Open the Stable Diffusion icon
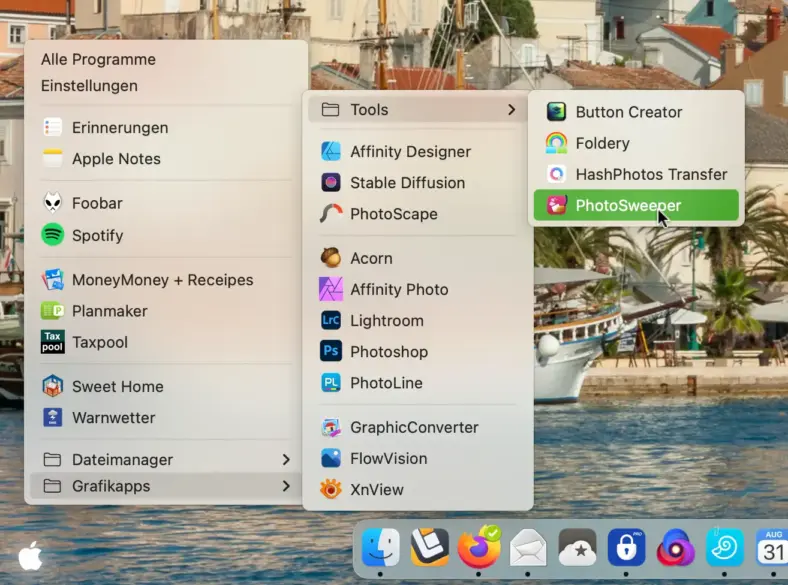The image size is (788, 585). coord(331,182)
